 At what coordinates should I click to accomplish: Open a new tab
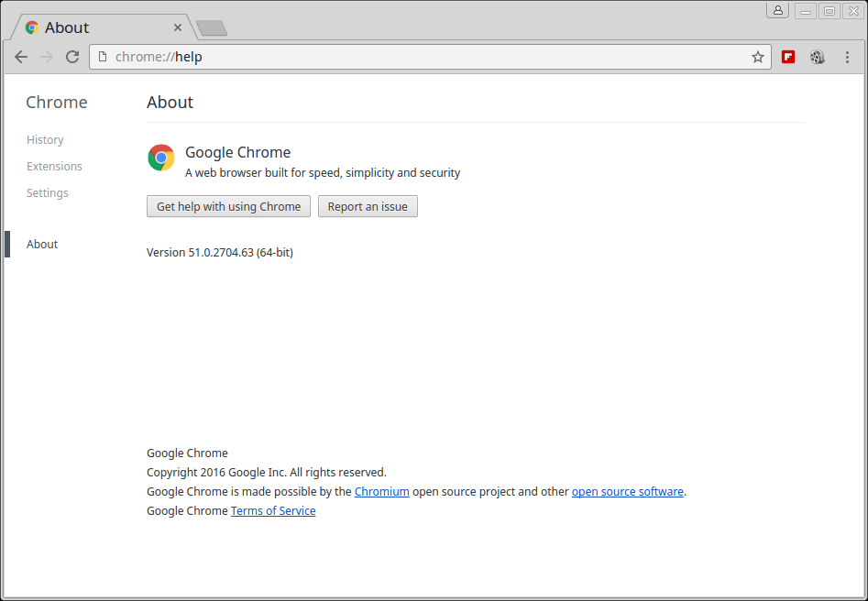[x=212, y=27]
